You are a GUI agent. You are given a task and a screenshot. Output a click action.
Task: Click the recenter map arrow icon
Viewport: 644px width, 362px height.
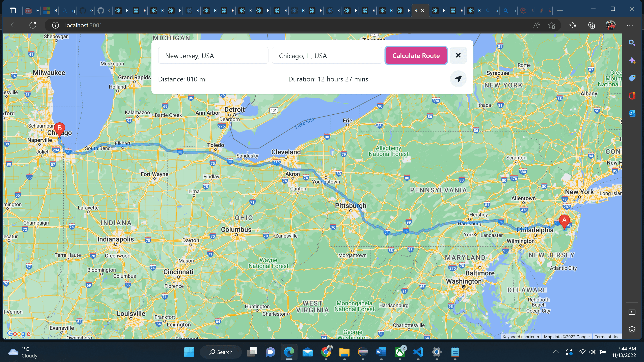(458, 79)
